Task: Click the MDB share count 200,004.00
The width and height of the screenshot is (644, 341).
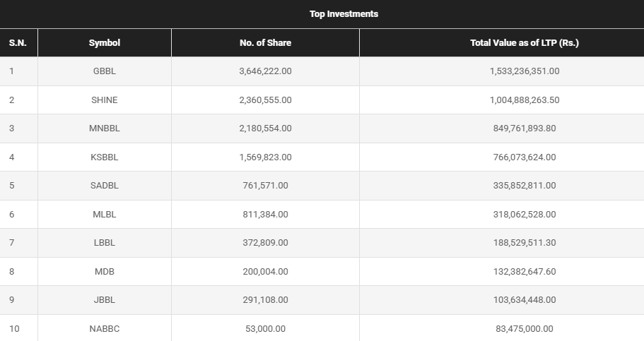Action: tap(265, 272)
